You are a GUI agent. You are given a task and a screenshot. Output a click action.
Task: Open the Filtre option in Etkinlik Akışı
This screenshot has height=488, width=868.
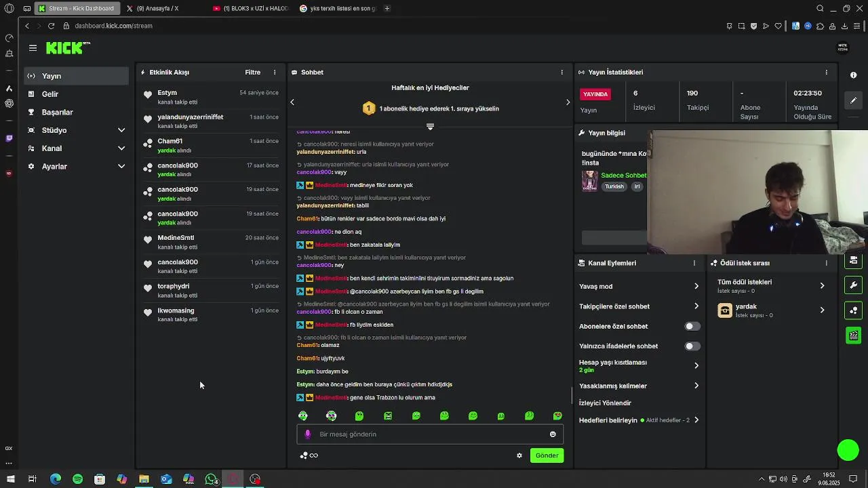tap(253, 73)
